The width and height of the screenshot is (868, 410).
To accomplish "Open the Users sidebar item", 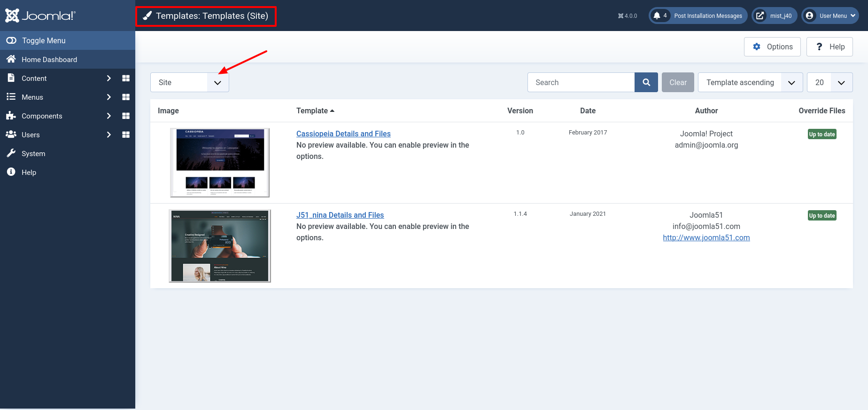I will [31, 134].
